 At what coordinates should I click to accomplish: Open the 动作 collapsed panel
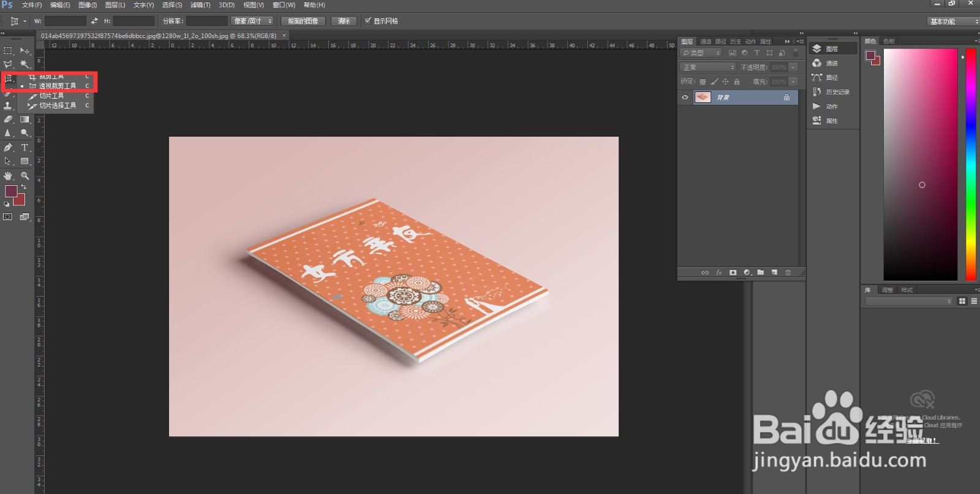(x=832, y=107)
